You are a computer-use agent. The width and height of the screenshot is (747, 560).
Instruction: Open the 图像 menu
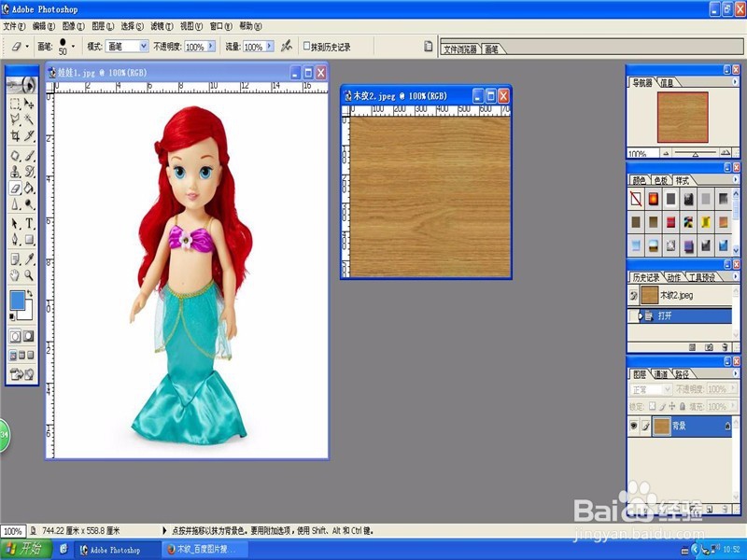tap(74, 26)
